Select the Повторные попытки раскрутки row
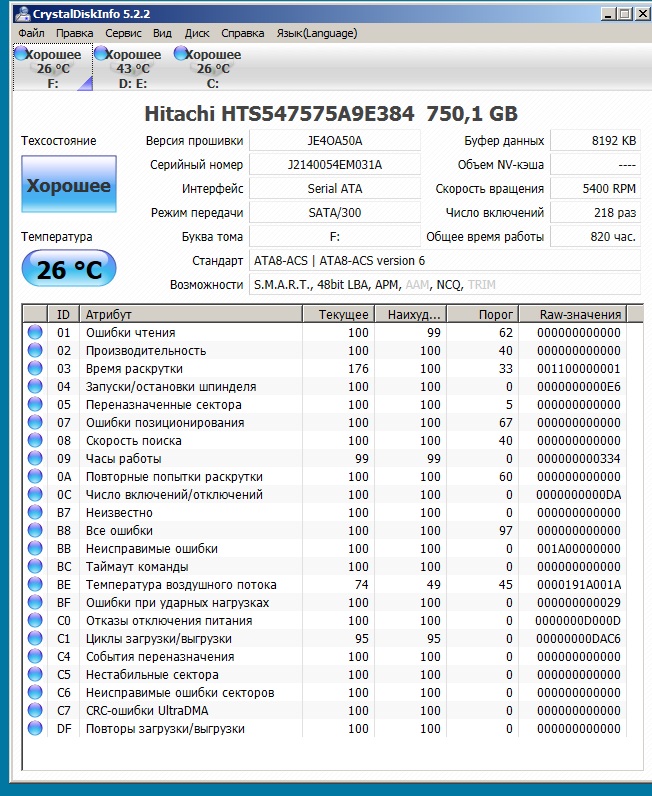This screenshot has height=796, width=652. (x=325, y=477)
